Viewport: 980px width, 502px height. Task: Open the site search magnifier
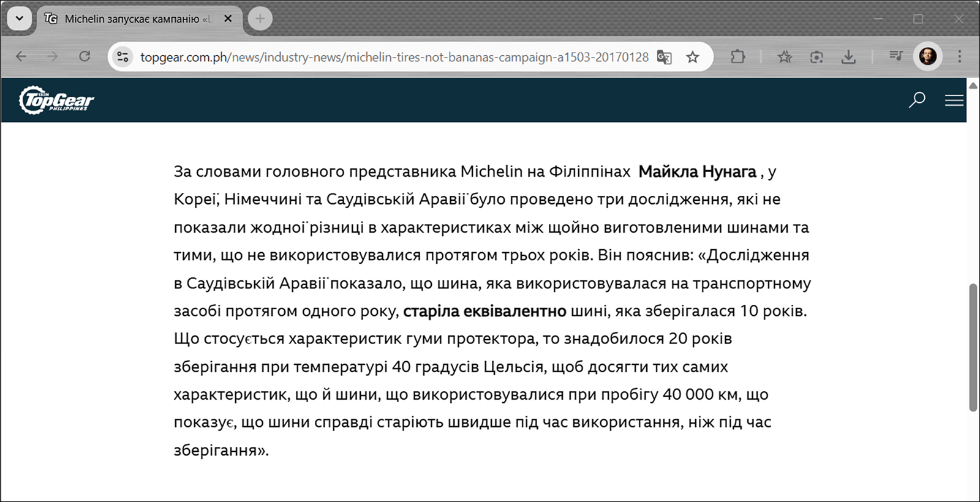[x=917, y=100]
